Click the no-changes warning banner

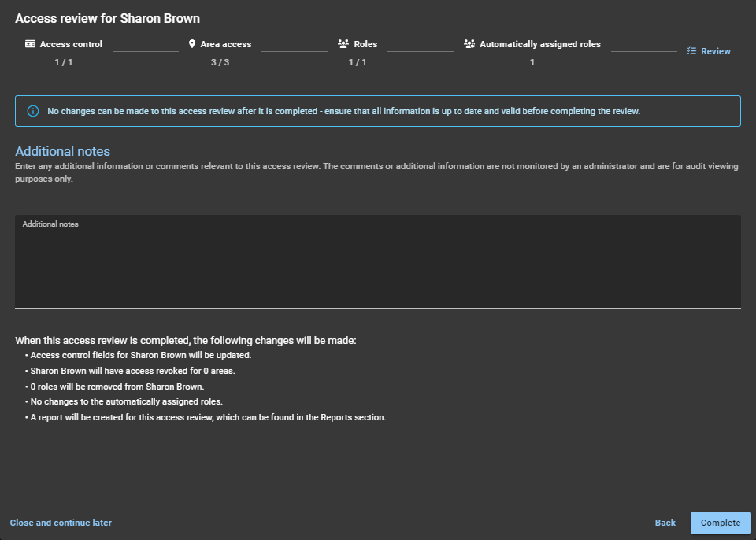coord(378,111)
